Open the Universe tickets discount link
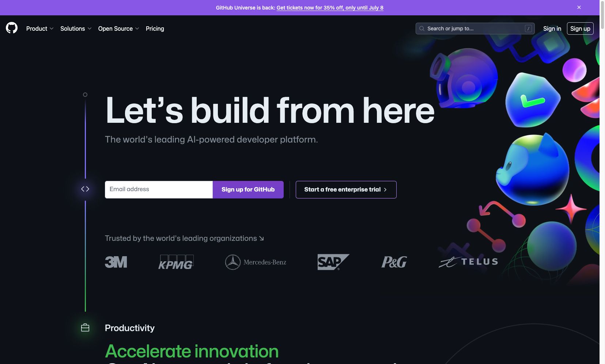The image size is (605, 364). point(330,8)
